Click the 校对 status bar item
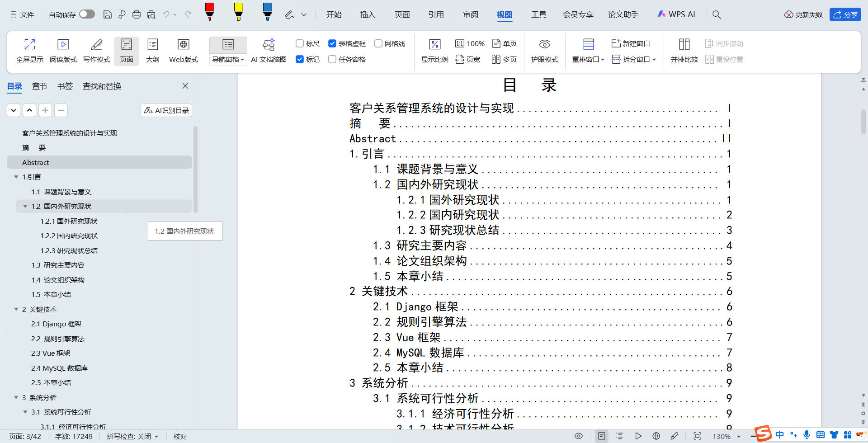The width and height of the screenshot is (868, 443). 180,436
